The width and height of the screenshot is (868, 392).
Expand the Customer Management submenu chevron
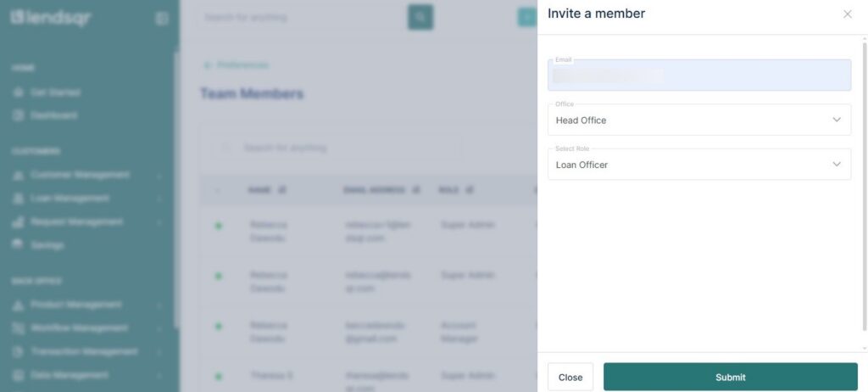[x=159, y=176]
